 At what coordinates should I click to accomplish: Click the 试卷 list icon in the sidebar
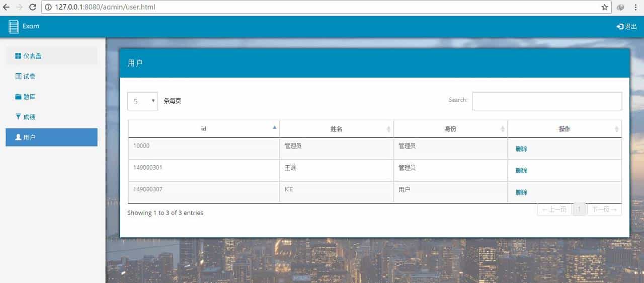pyautogui.click(x=18, y=76)
